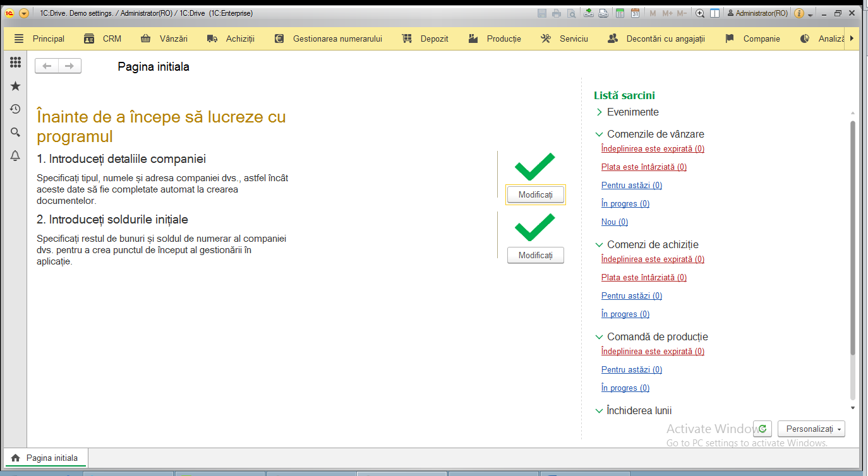Go forward with the right arrow button
The width and height of the screenshot is (868, 476).
pos(69,66)
